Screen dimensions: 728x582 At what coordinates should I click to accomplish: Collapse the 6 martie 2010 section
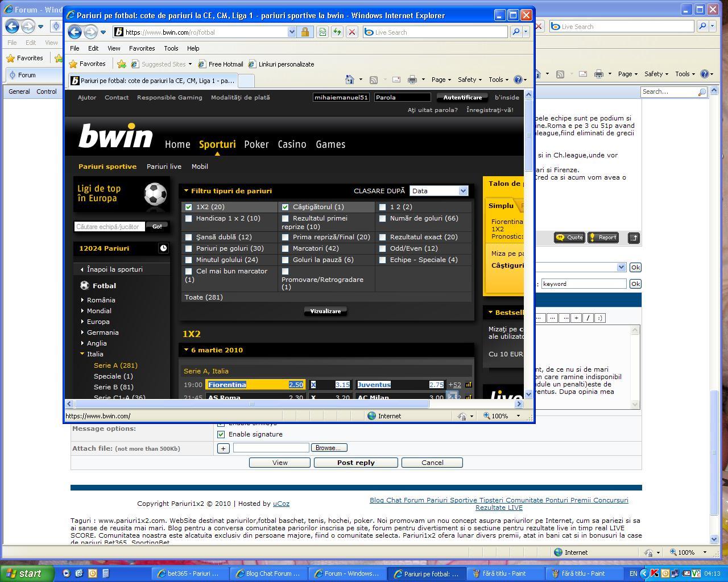pyautogui.click(x=186, y=350)
